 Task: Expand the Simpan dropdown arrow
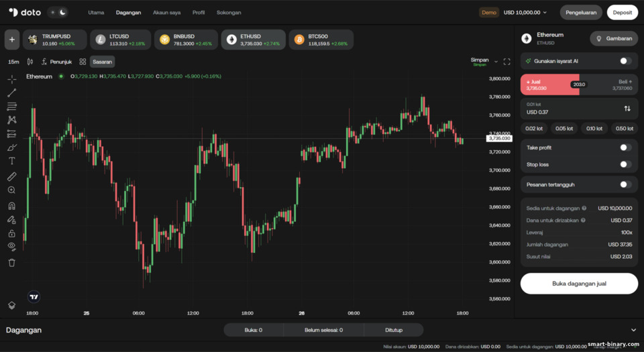pyautogui.click(x=496, y=62)
